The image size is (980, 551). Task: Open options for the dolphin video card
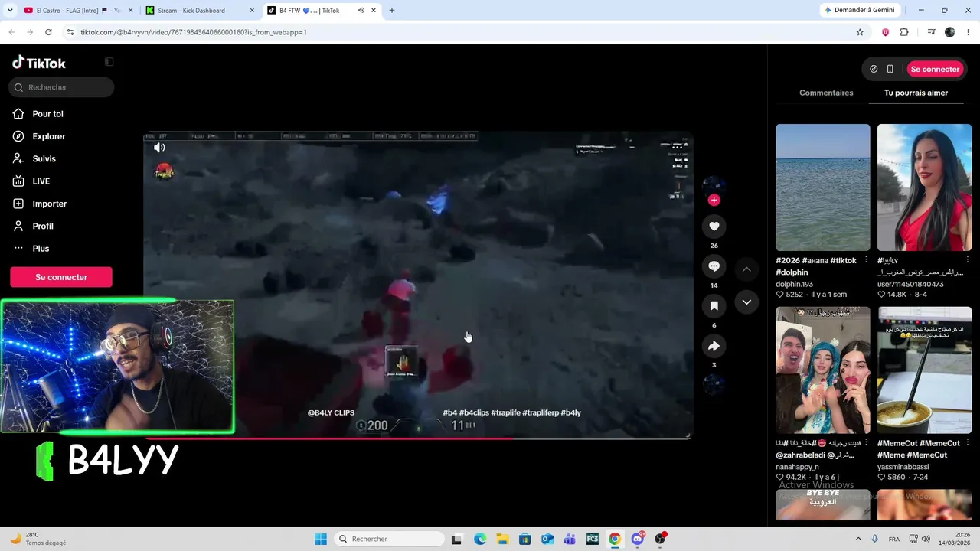tap(866, 260)
